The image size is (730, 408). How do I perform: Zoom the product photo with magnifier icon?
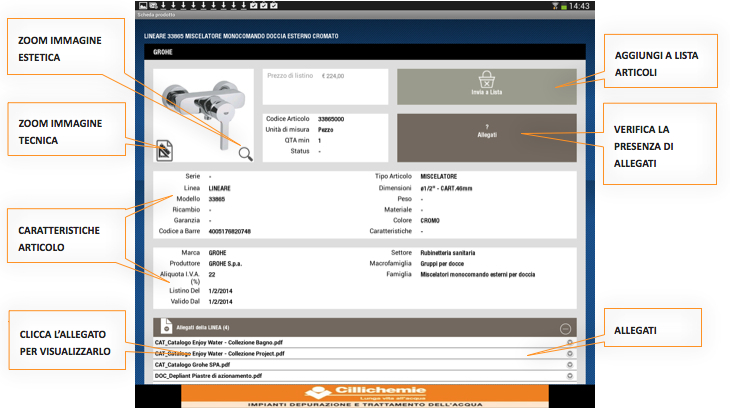coord(245,154)
